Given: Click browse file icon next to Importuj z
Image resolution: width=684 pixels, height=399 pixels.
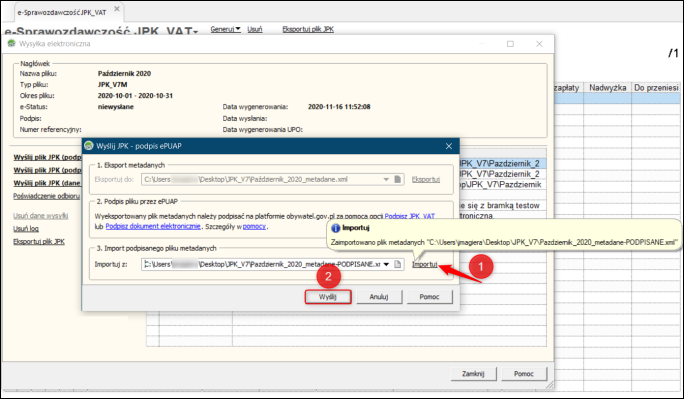Looking at the screenshot, I should [397, 264].
